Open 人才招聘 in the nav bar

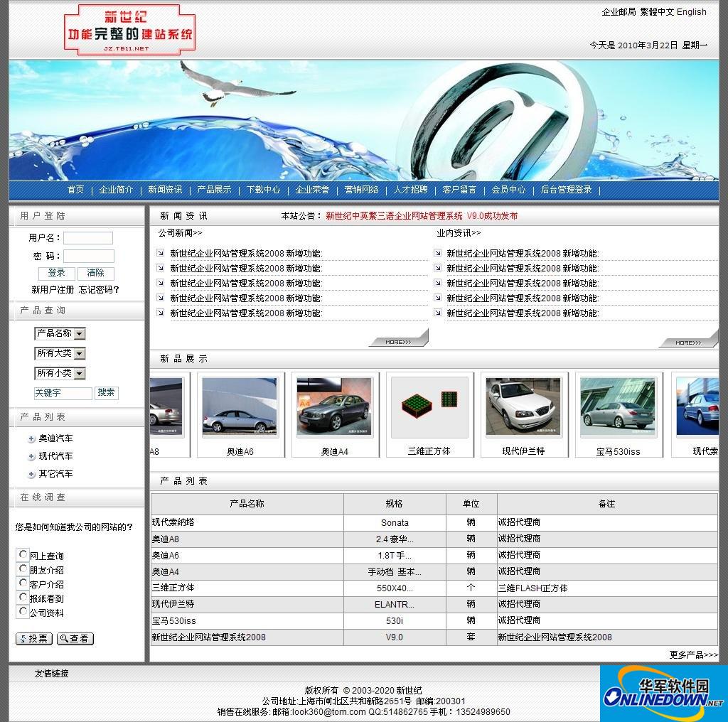[410, 190]
